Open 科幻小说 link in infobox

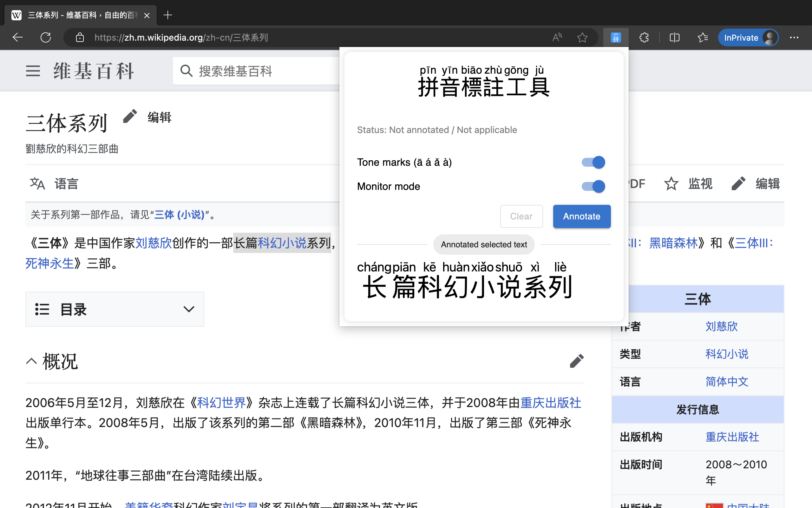point(727,354)
